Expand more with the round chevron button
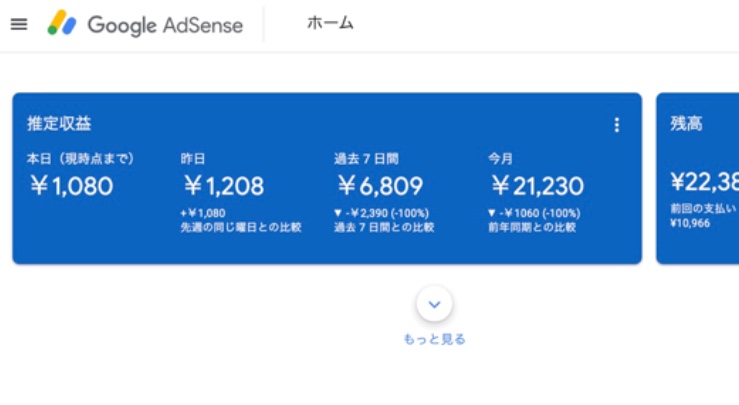 [x=434, y=304]
